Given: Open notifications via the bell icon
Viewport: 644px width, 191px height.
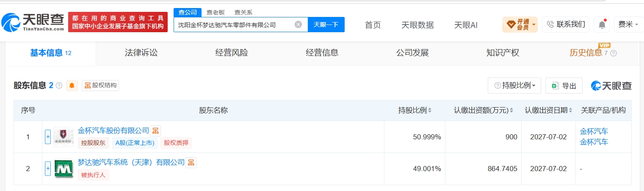Looking at the screenshot, I should click(x=602, y=25).
